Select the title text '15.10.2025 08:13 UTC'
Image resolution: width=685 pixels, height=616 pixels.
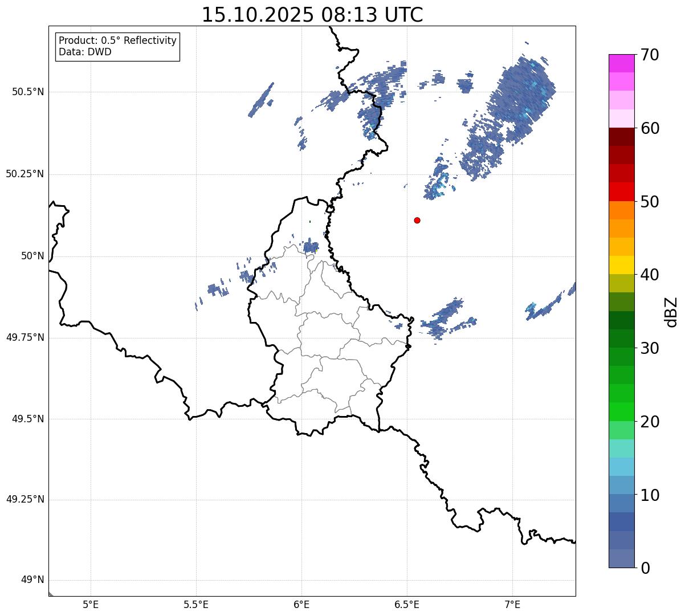(x=312, y=15)
